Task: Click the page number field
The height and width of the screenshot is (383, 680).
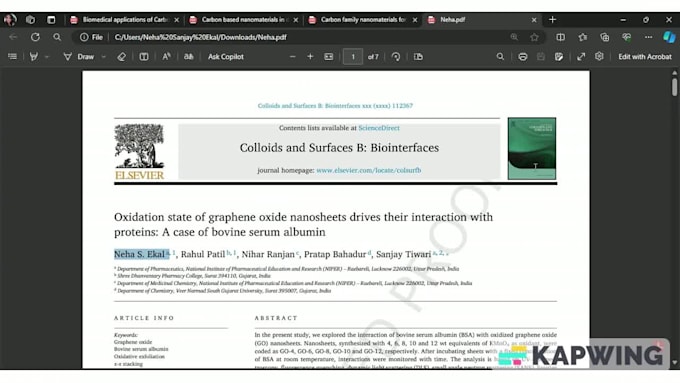Action: [353, 57]
